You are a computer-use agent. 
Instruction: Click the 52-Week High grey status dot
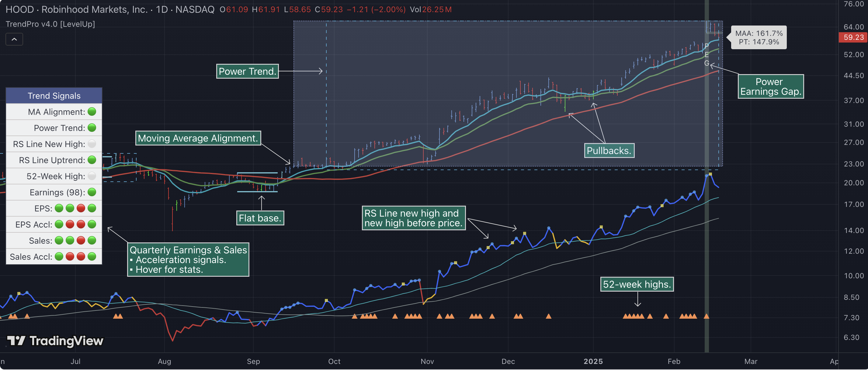[92, 176]
